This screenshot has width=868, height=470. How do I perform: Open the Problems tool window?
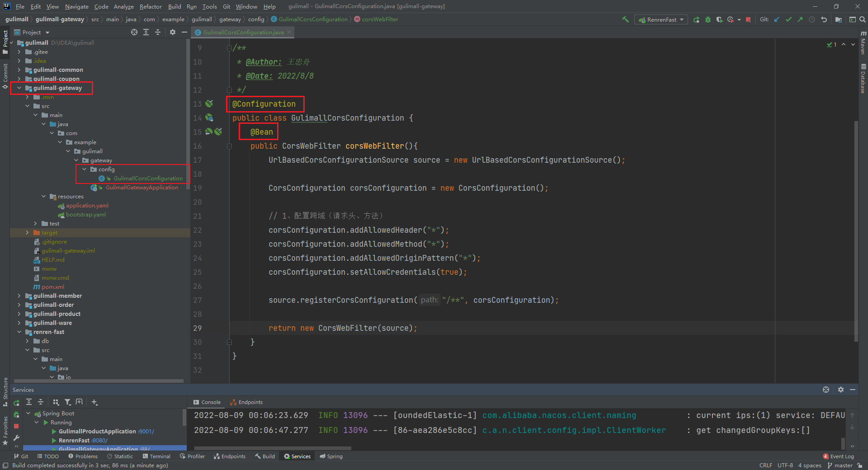83,456
